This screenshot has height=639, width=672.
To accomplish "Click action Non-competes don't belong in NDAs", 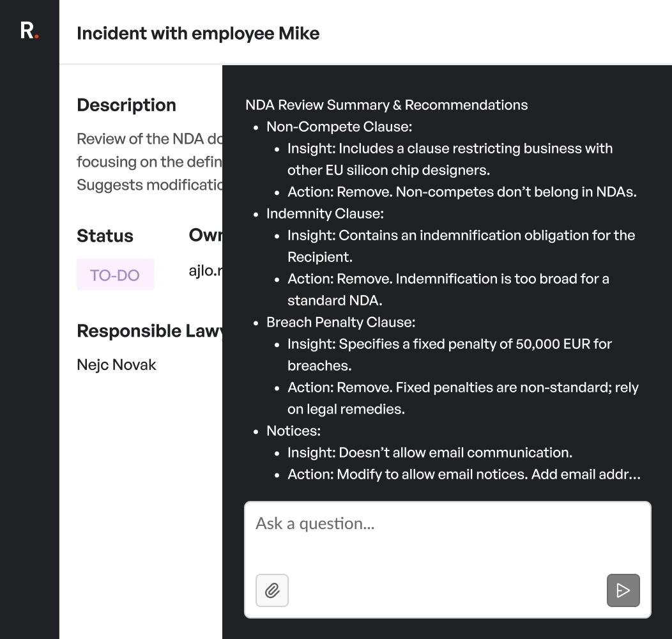I will pos(462,192).
